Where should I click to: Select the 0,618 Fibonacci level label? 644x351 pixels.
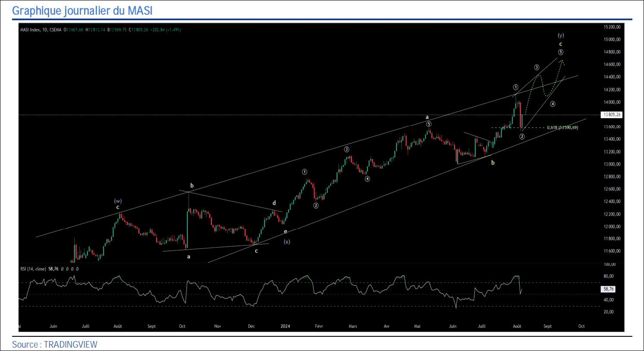(x=563, y=128)
